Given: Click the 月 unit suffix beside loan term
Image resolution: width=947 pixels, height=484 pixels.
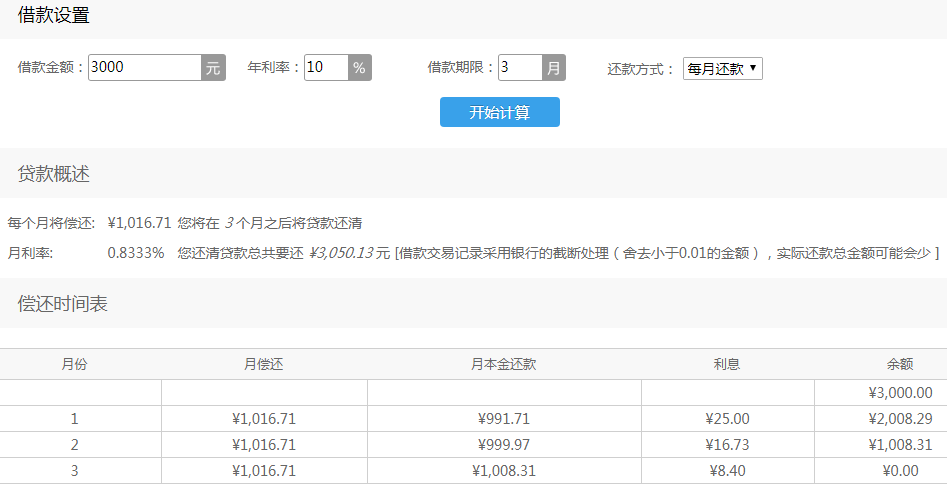Looking at the screenshot, I should click(554, 67).
